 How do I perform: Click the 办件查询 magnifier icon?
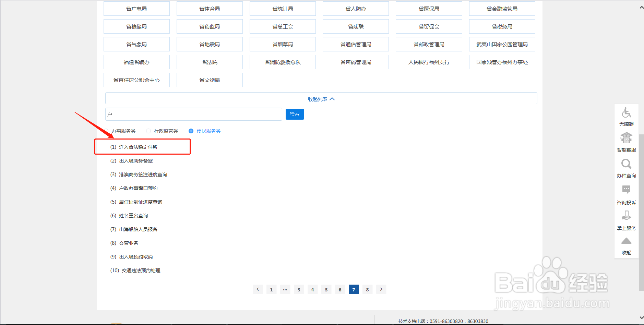(x=626, y=165)
